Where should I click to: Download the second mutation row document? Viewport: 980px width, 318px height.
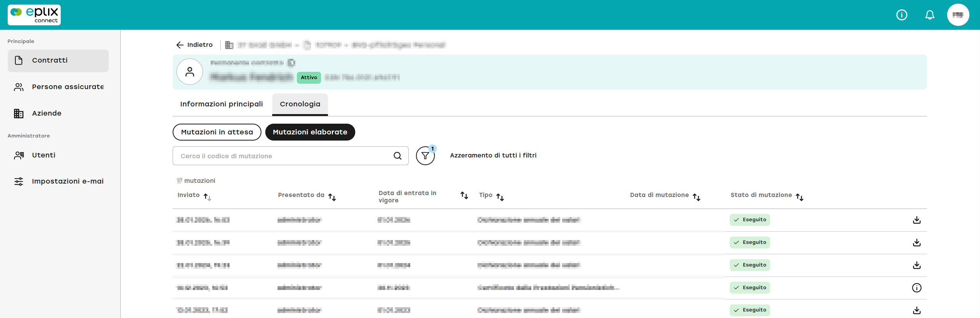pyautogui.click(x=917, y=243)
